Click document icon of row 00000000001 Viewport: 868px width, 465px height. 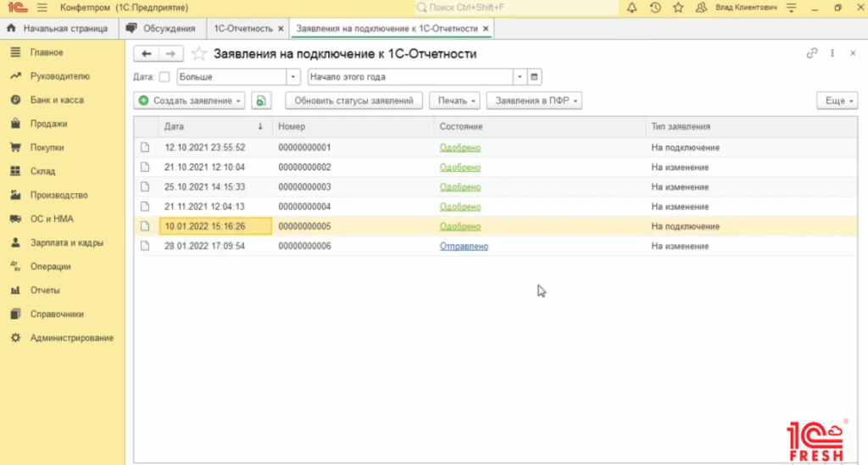145,147
